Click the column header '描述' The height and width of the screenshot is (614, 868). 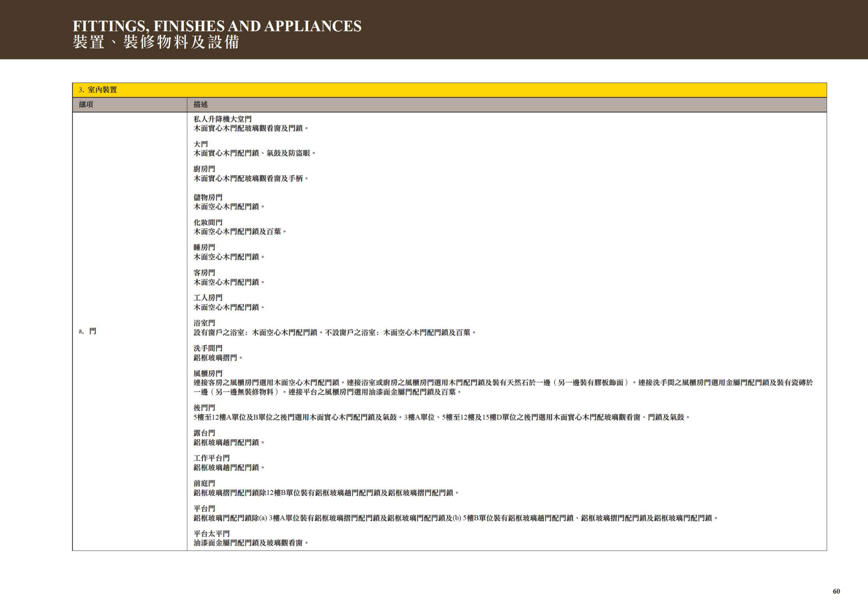pos(201,104)
